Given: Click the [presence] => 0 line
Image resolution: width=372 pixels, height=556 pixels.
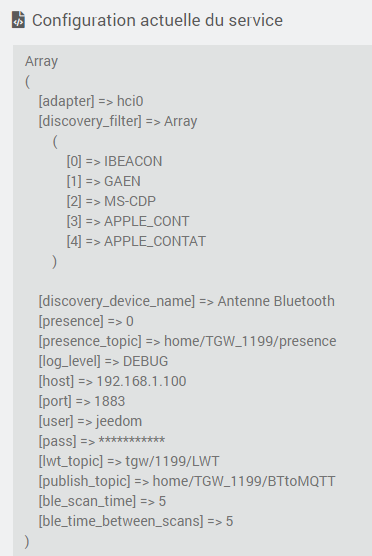Looking at the screenshot, I should click(x=86, y=321).
